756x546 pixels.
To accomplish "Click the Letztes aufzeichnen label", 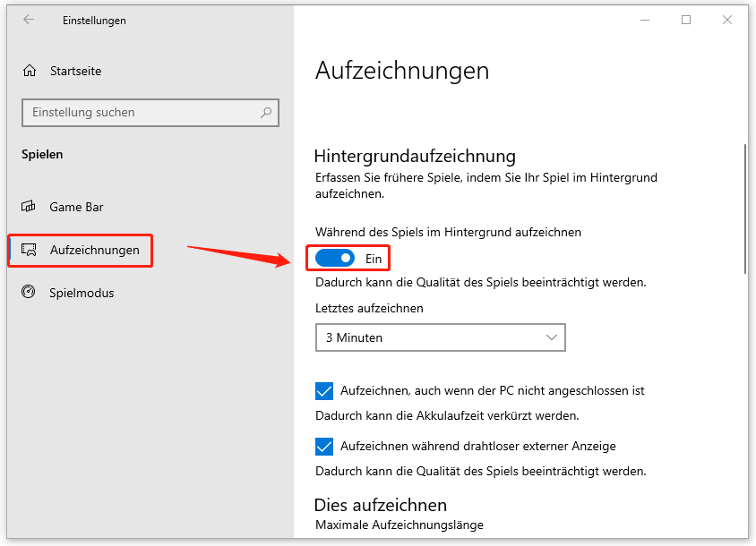I will click(369, 309).
